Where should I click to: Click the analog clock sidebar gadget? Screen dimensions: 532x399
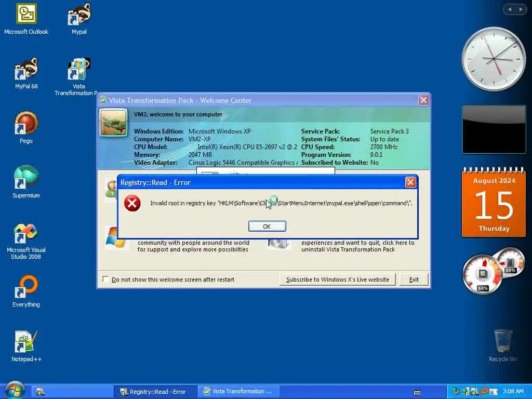tap(494, 59)
